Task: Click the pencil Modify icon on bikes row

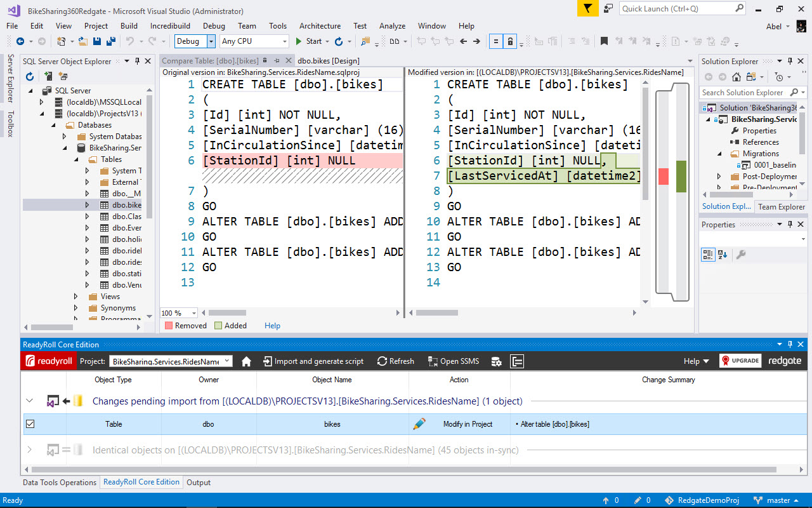Action: pos(419,424)
